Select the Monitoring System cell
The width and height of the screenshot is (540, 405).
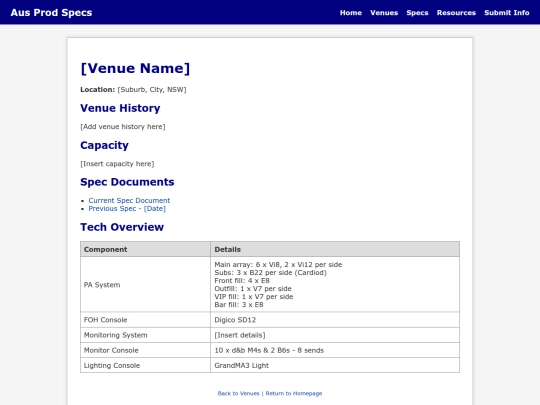145,335
